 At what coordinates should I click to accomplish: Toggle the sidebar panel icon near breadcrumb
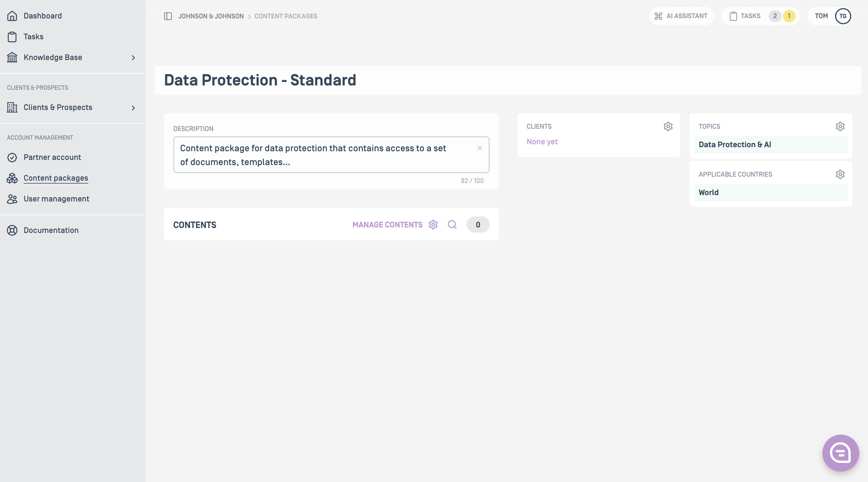click(168, 16)
